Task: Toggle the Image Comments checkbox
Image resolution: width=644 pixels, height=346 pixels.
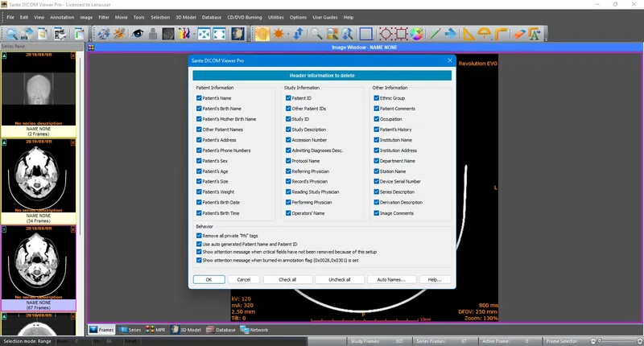Action: coord(376,213)
